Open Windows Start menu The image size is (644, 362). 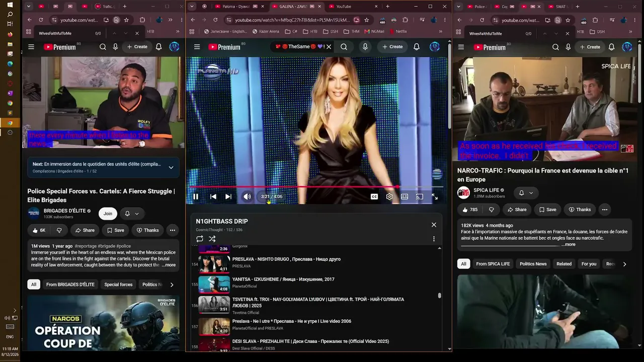coord(10,5)
